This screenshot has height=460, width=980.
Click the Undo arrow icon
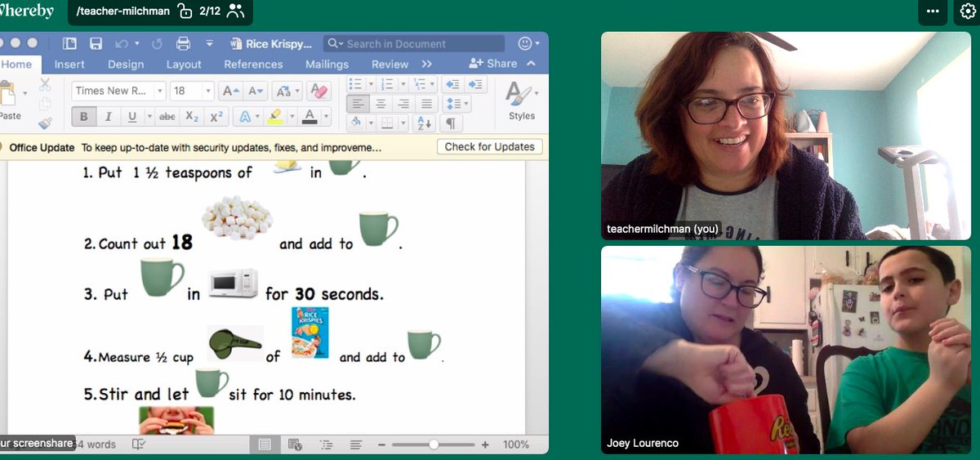point(122,43)
